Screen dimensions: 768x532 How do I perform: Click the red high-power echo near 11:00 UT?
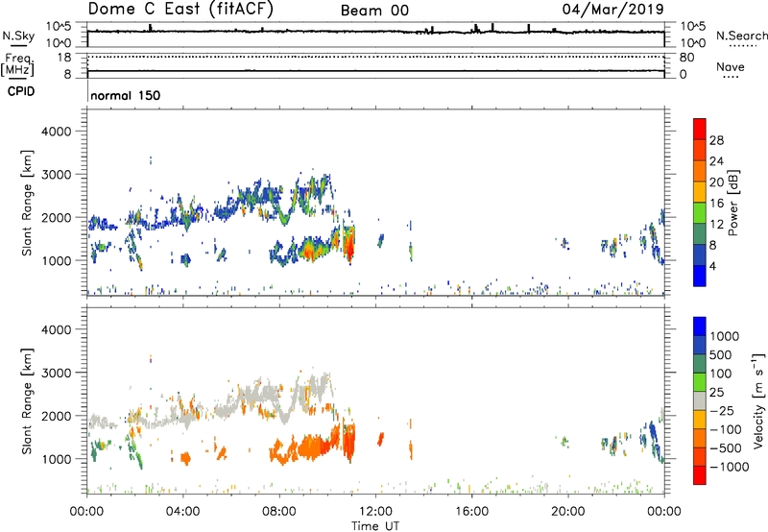[x=349, y=247]
